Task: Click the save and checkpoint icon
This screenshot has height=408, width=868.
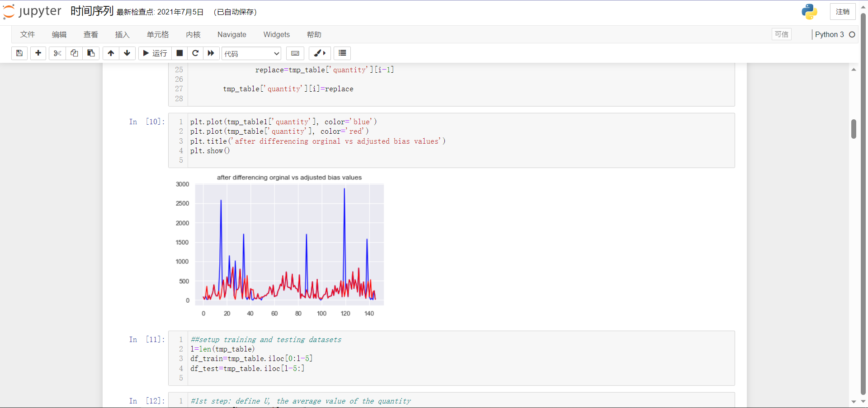Action: [x=19, y=53]
